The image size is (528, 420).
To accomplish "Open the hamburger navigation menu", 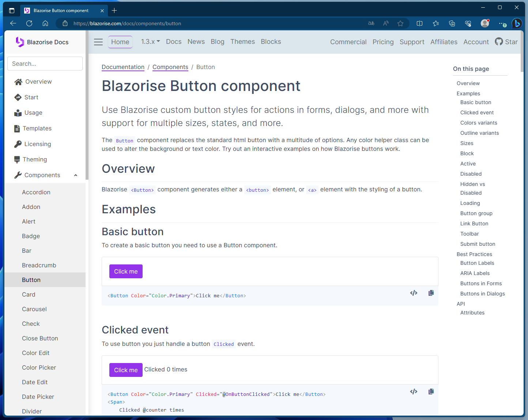I will tap(98, 42).
